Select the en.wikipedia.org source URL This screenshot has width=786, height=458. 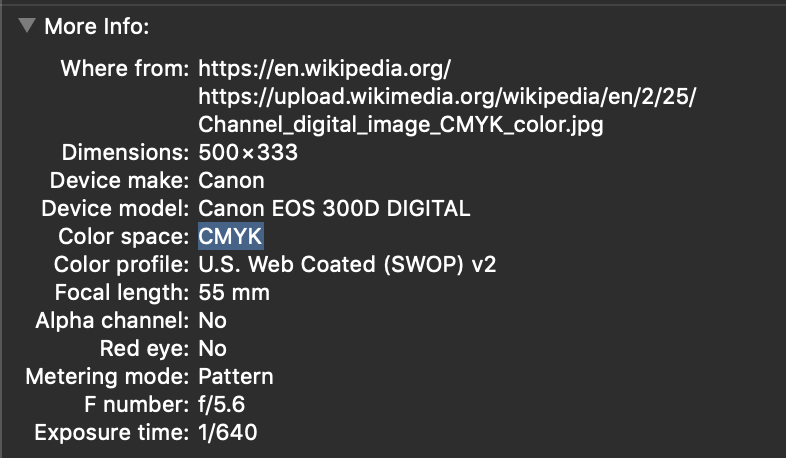click(x=324, y=68)
